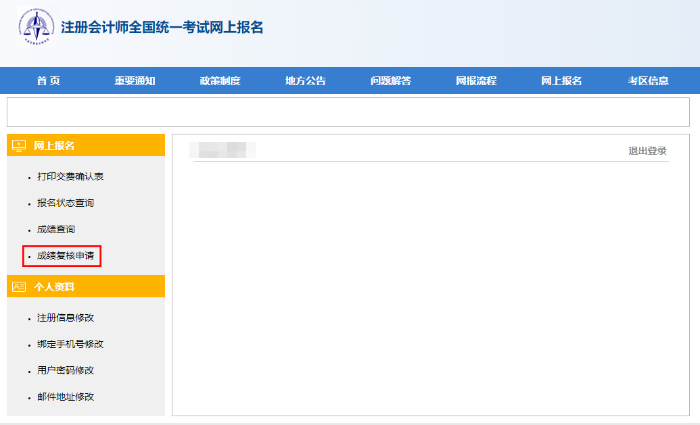Click the 绑定手机号修改 sidebar link
The height and width of the screenshot is (425, 700).
tap(70, 344)
